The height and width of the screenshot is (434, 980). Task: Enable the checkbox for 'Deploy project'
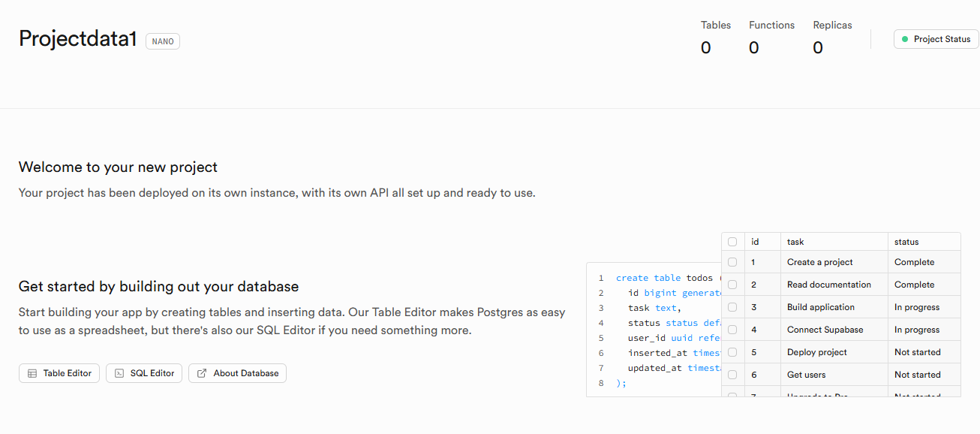(732, 352)
